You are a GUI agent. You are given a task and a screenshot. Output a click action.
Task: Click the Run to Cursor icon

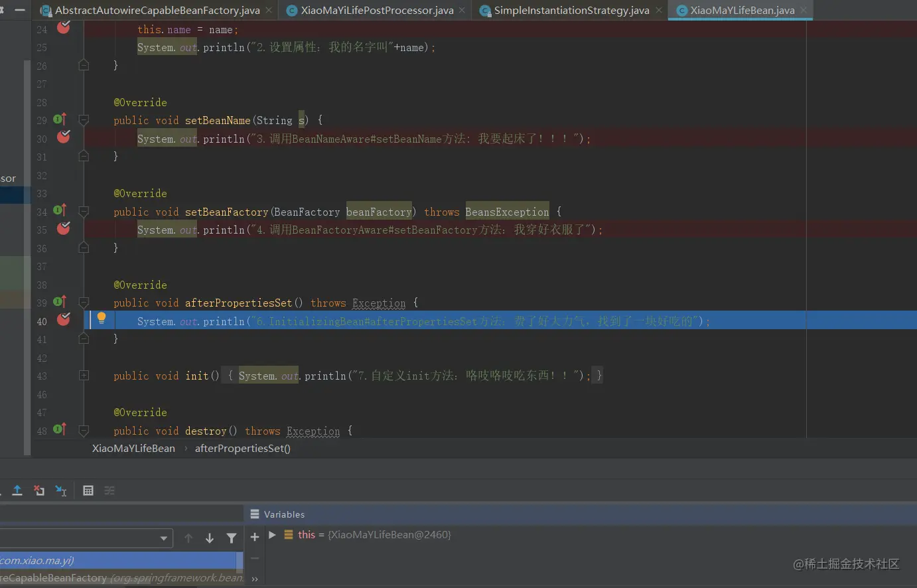click(60, 490)
